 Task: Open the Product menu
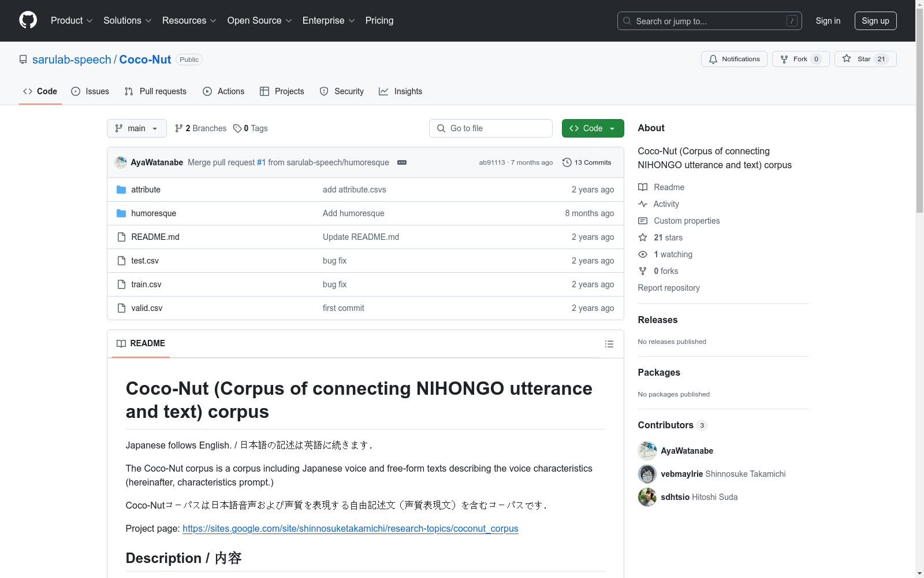pyautogui.click(x=72, y=20)
